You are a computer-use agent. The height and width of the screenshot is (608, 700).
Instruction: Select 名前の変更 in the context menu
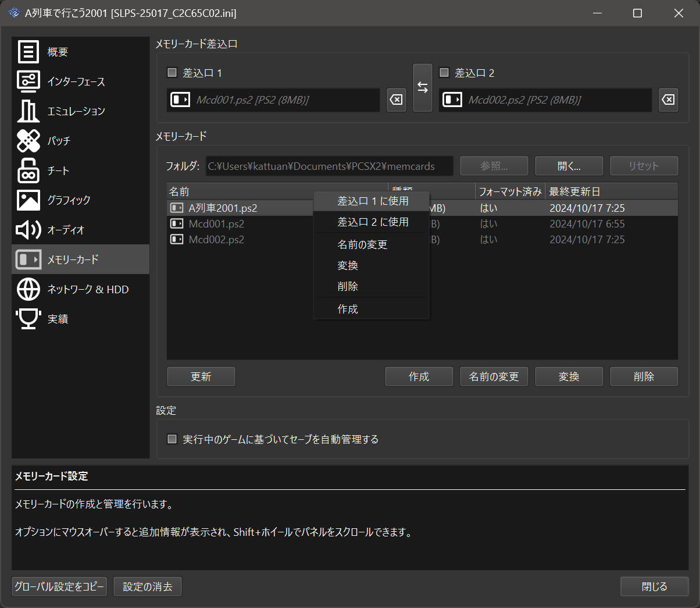(x=372, y=245)
